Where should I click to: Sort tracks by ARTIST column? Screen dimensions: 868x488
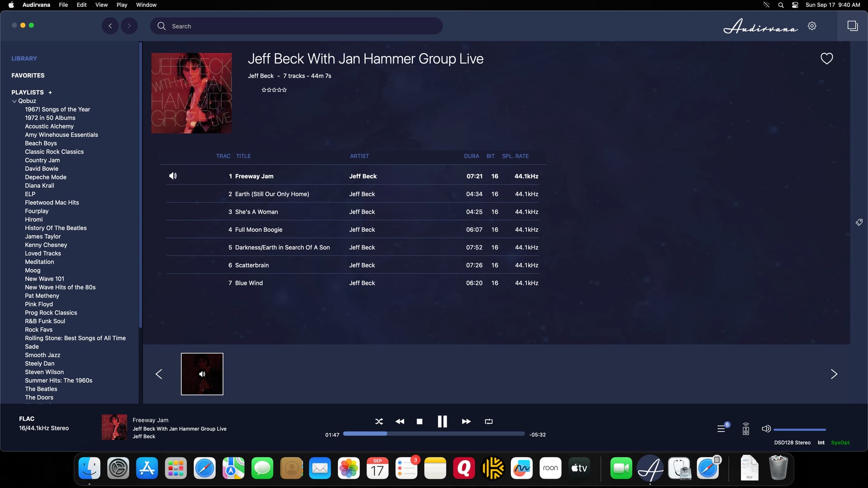pyautogui.click(x=359, y=156)
